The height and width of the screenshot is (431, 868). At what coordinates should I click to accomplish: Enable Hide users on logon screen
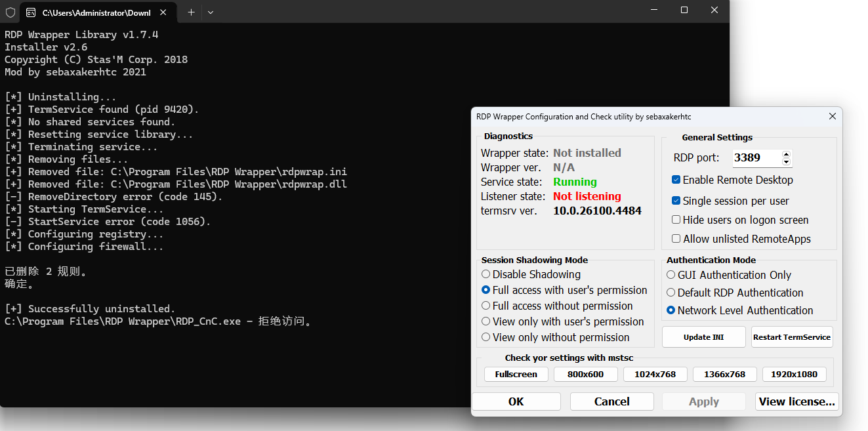pyautogui.click(x=676, y=220)
